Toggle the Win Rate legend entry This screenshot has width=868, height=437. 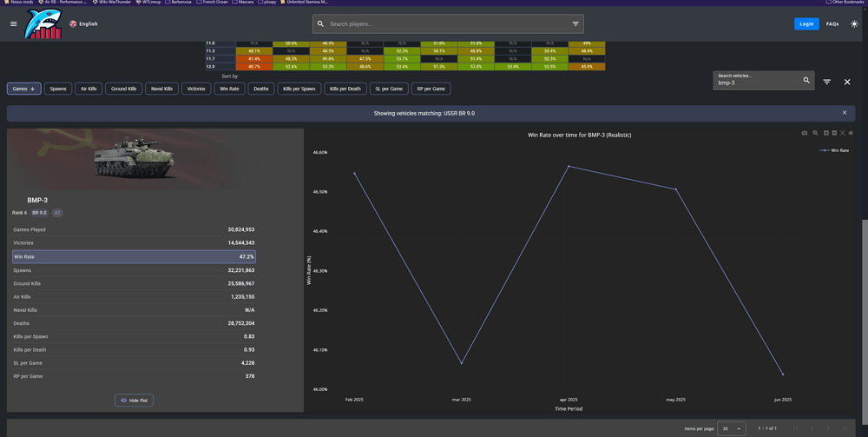(x=836, y=150)
